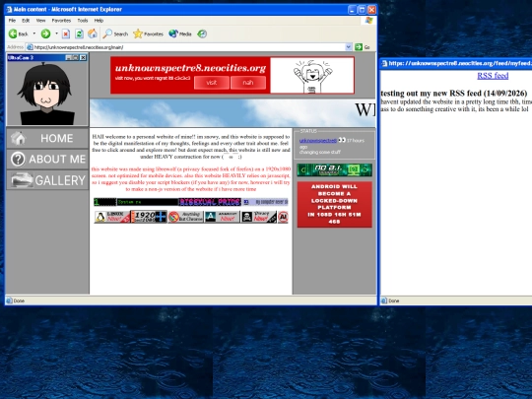Click the Piracy Now skull badge
532x399 pixels.
point(258,217)
